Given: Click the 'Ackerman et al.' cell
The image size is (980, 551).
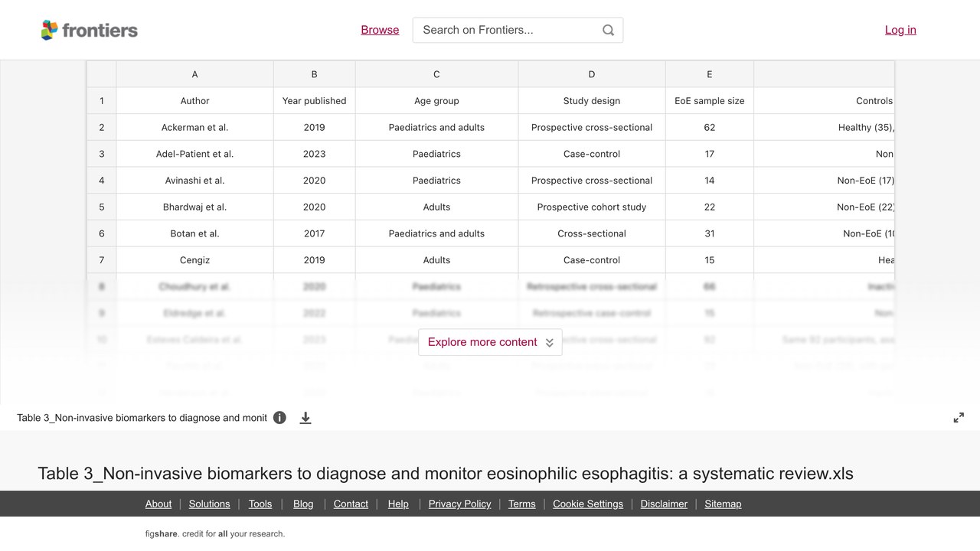Looking at the screenshot, I should (194, 127).
